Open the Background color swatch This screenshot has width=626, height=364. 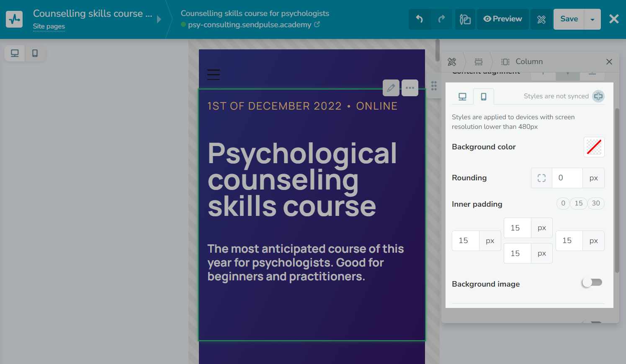(x=594, y=147)
